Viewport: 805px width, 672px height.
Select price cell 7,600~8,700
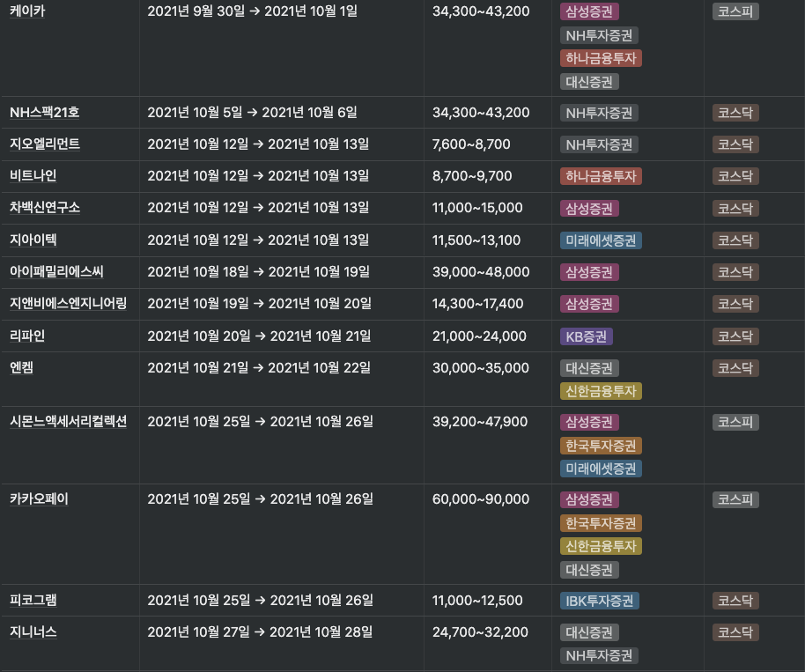click(x=471, y=144)
